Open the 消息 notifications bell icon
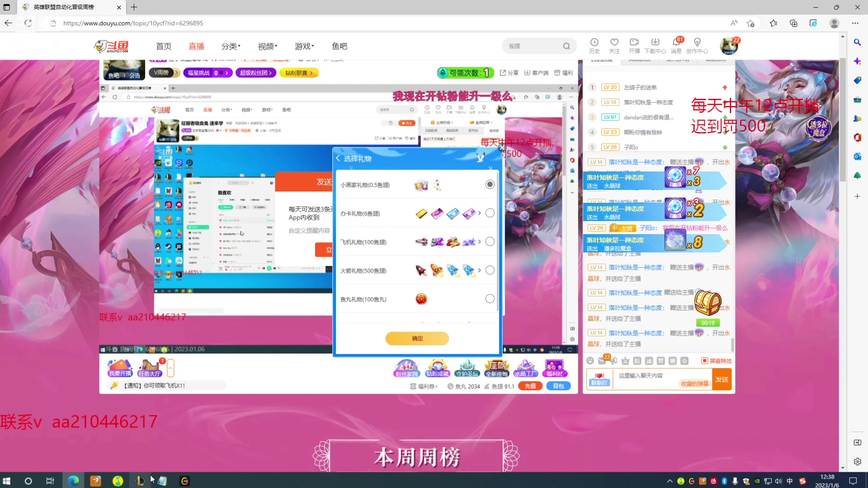Image resolution: width=868 pixels, height=488 pixels. (676, 46)
